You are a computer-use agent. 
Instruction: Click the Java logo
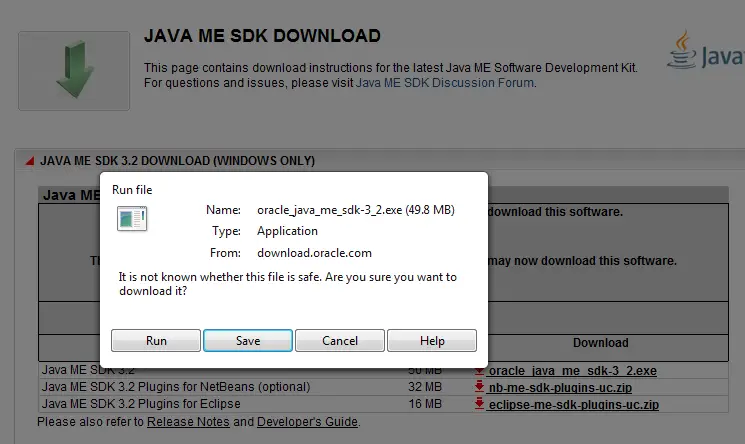706,50
